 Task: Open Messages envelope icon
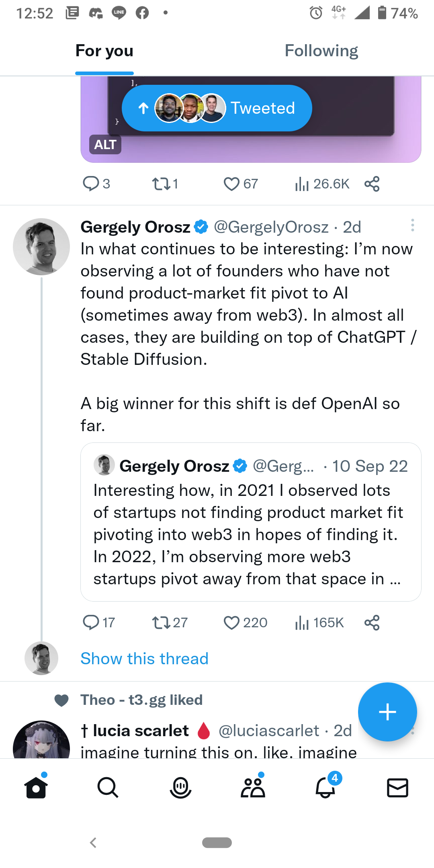tap(397, 788)
